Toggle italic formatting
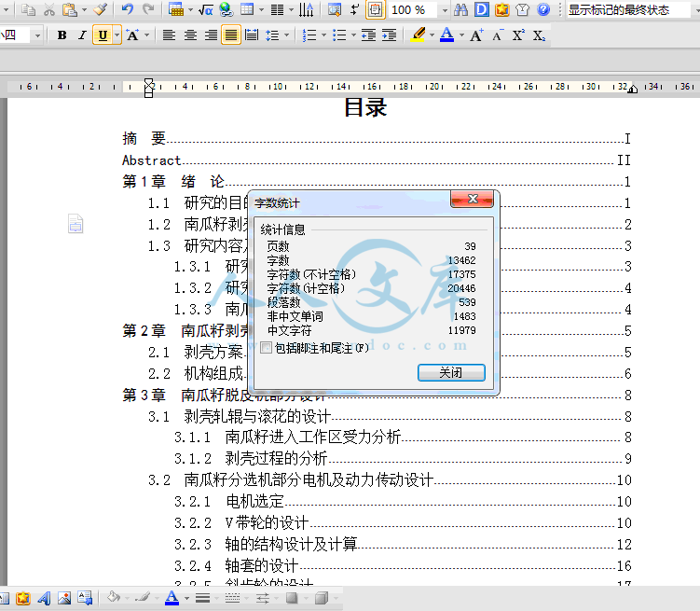 (x=82, y=35)
